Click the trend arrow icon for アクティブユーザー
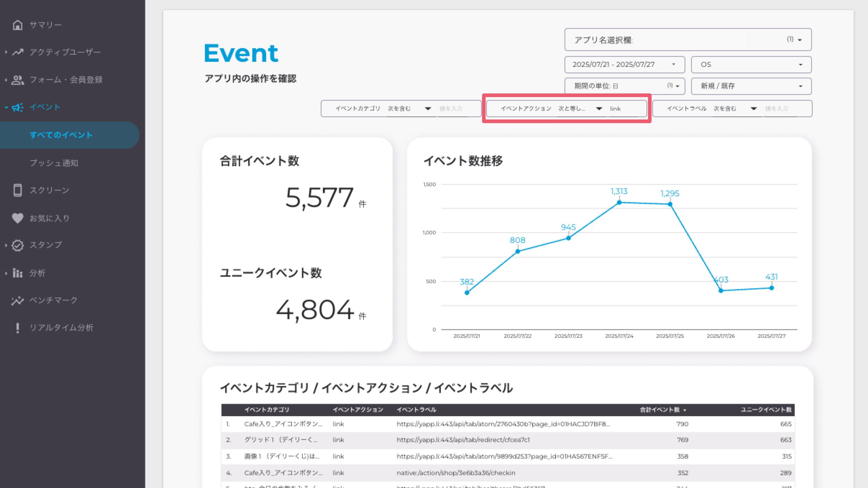Viewport: 868px width, 488px height. [x=17, y=52]
